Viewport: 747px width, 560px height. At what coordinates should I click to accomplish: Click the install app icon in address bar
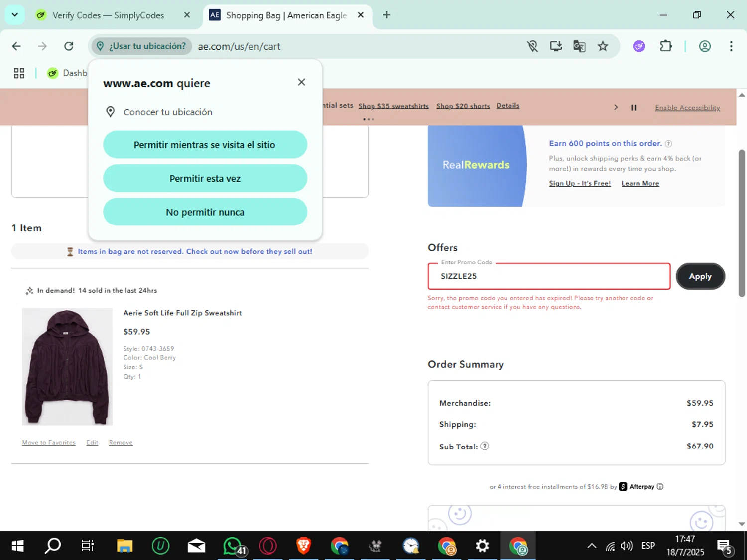click(556, 46)
